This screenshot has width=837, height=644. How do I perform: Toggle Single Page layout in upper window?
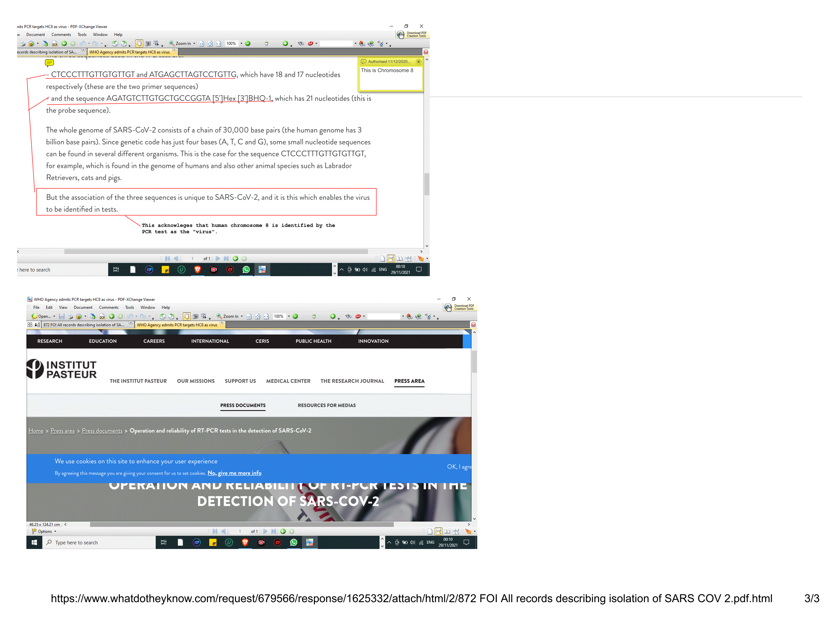383,259
